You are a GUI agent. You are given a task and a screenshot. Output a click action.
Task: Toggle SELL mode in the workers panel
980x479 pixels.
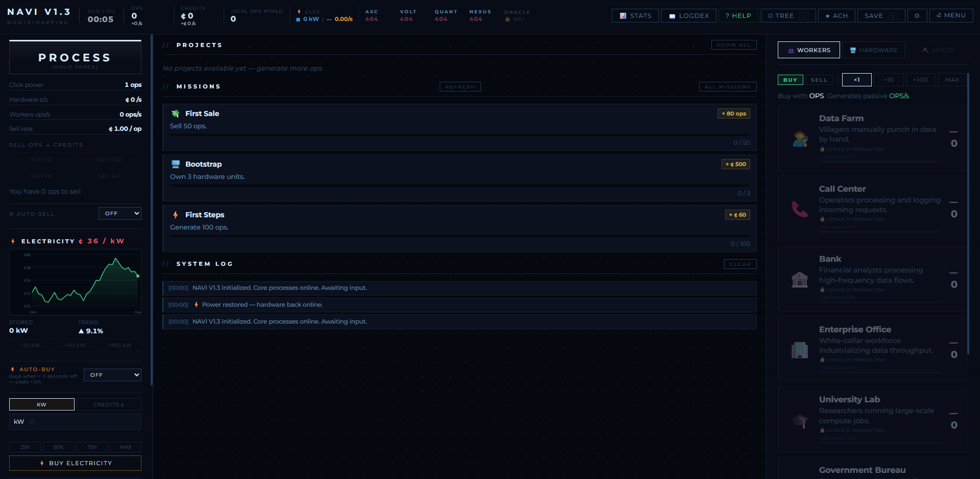coord(819,80)
